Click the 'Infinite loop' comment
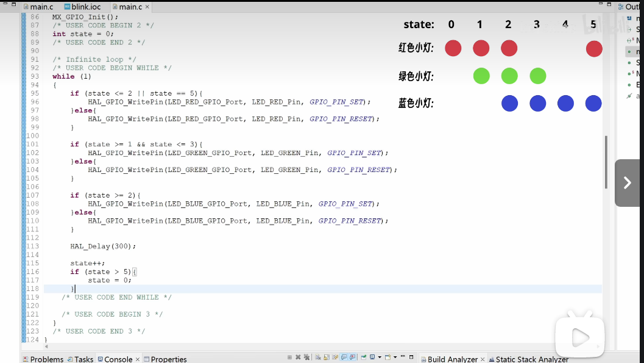 (94, 60)
